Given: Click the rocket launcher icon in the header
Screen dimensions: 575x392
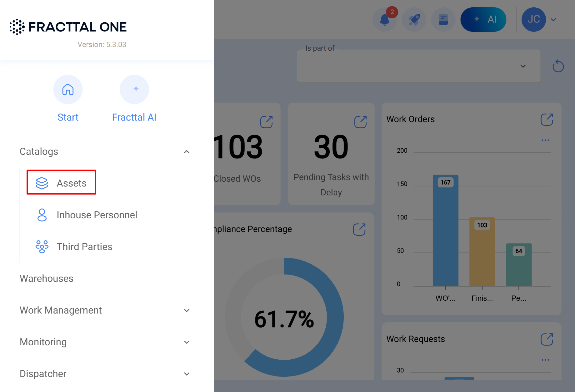Looking at the screenshot, I should click(x=414, y=19).
